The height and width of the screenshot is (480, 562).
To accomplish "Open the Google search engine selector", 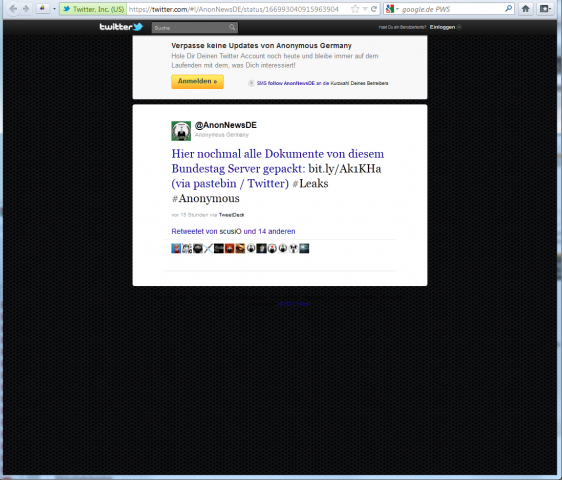I will coord(392,9).
